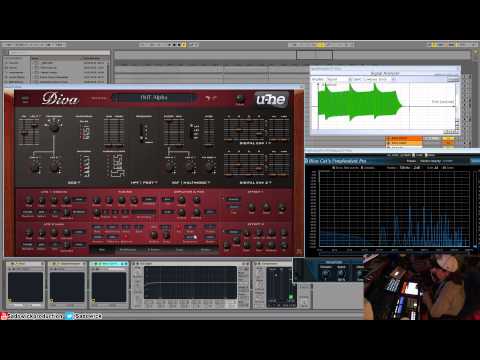Select the highlighted cyan device title bar

(x=109, y=264)
